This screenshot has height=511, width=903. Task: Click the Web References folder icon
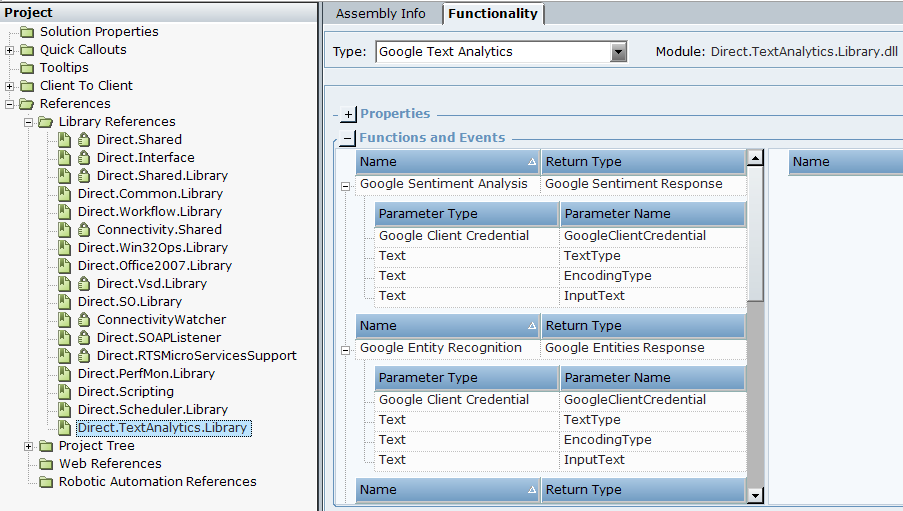pyautogui.click(x=46, y=464)
